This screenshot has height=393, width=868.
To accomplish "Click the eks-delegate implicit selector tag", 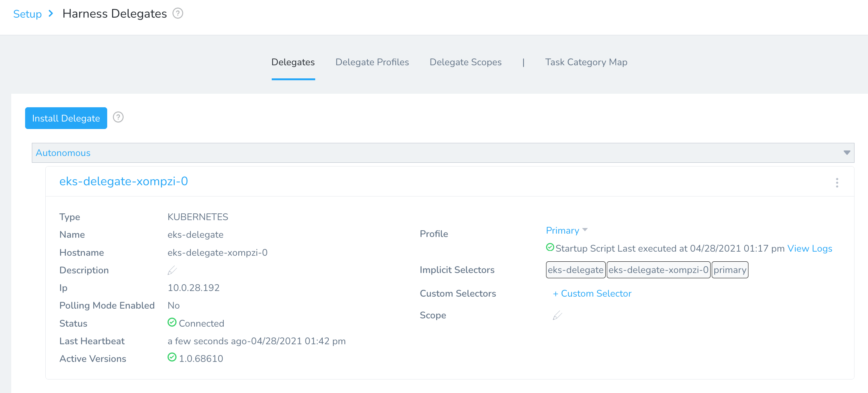I will click(x=576, y=270).
